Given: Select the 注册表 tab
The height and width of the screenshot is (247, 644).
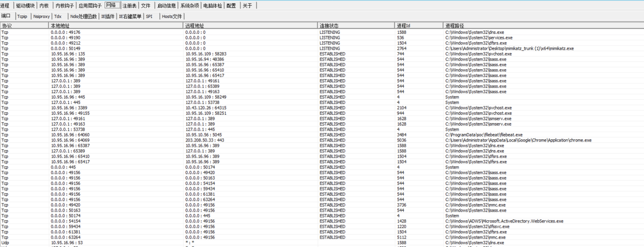Looking at the screenshot, I should click(x=129, y=5).
